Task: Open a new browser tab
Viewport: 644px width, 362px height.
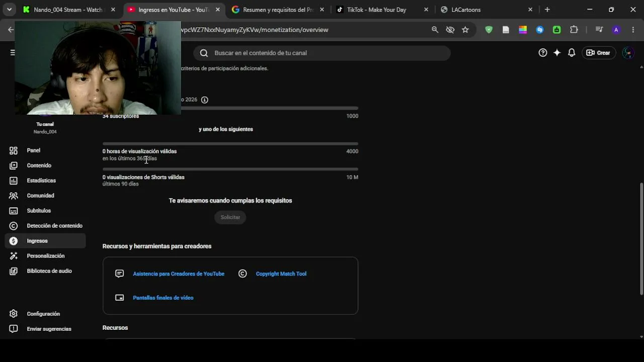Action: (x=547, y=10)
